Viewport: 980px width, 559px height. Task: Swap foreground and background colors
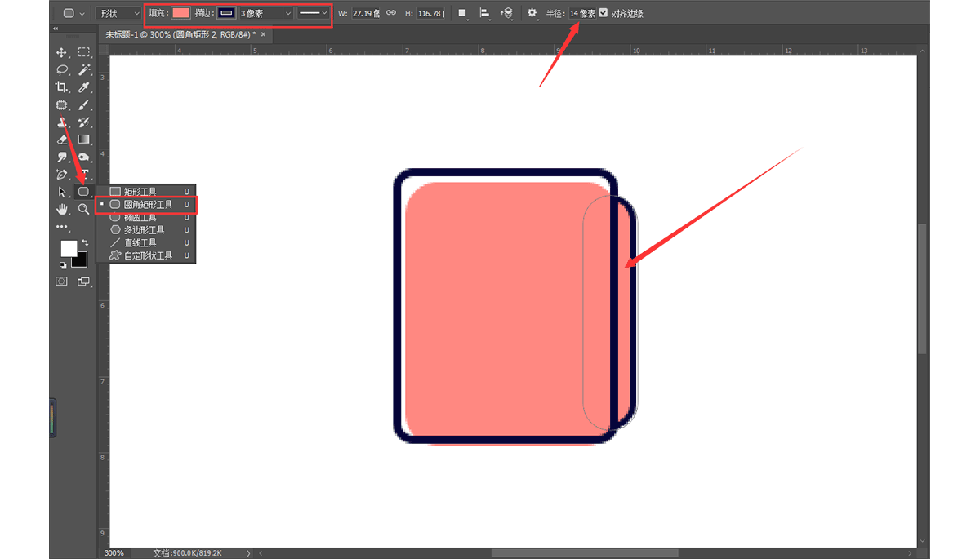click(x=84, y=243)
